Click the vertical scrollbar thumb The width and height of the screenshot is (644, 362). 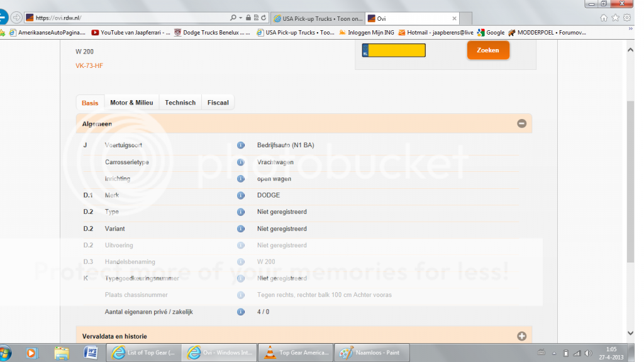630,181
